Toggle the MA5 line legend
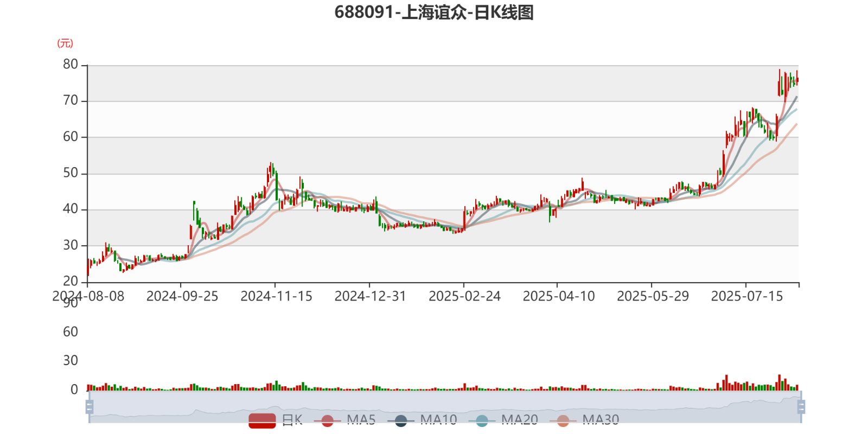This screenshot has width=868, height=434. (344, 420)
